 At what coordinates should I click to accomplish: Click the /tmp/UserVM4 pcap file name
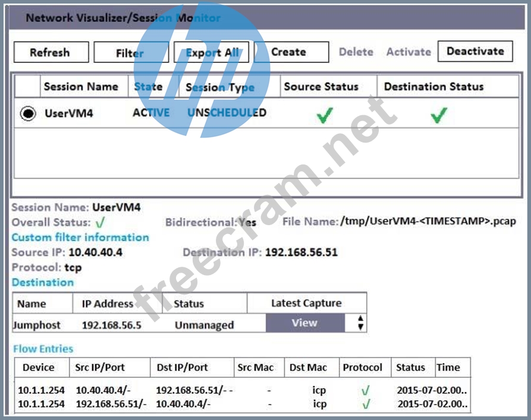tap(428, 222)
